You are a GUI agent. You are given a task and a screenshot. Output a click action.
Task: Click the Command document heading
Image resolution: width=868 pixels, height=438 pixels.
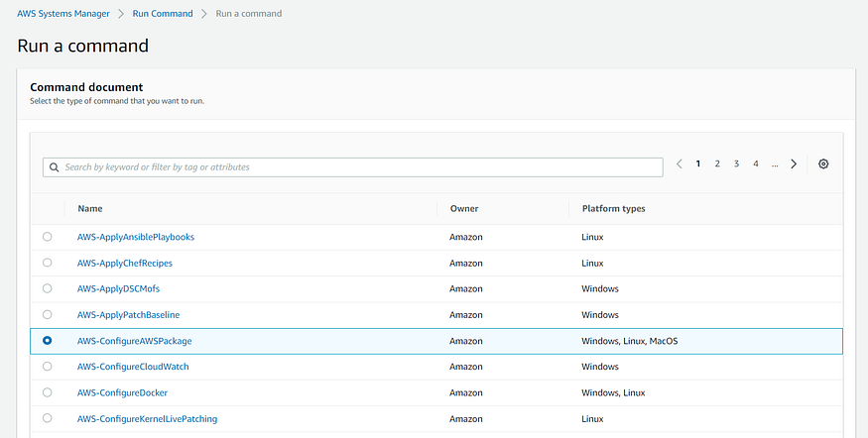86,87
